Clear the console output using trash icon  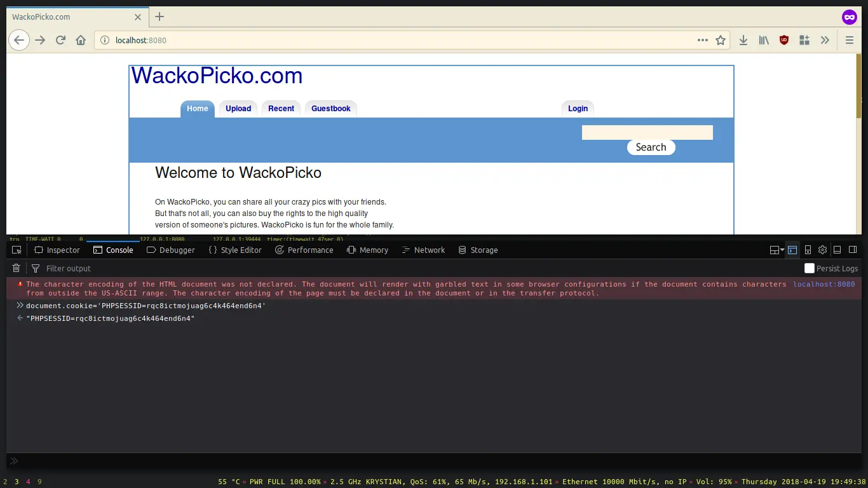17,268
